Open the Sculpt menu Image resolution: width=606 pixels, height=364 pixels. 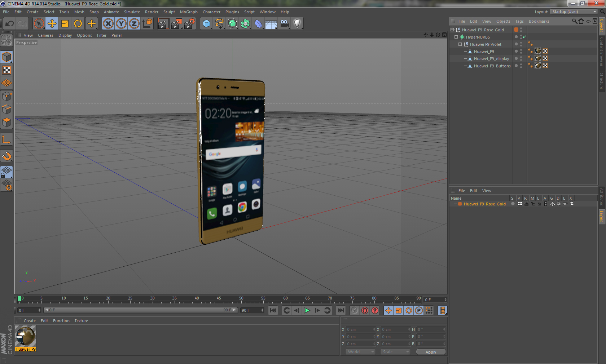[169, 12]
